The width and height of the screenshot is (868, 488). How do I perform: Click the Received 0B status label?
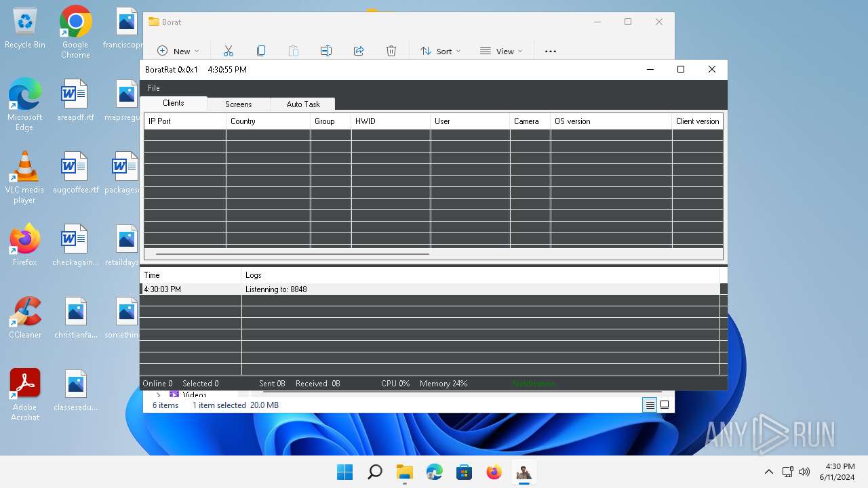coord(318,384)
